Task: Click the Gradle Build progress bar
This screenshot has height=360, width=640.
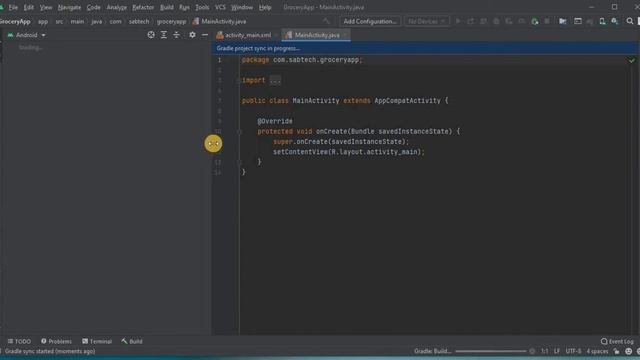Action: (491, 351)
